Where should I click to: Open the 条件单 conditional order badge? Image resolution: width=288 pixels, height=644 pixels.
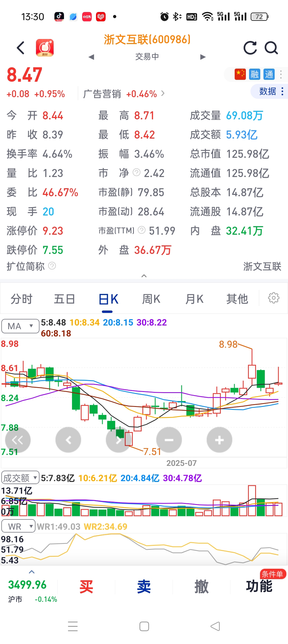pyautogui.click(x=273, y=574)
